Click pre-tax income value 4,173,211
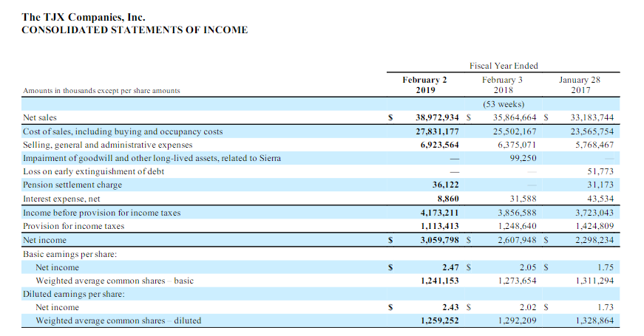The width and height of the screenshot is (644, 336). [x=439, y=213]
